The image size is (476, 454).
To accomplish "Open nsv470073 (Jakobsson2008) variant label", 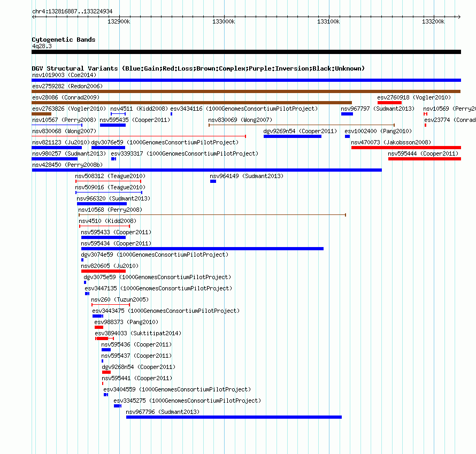I will (391, 142).
